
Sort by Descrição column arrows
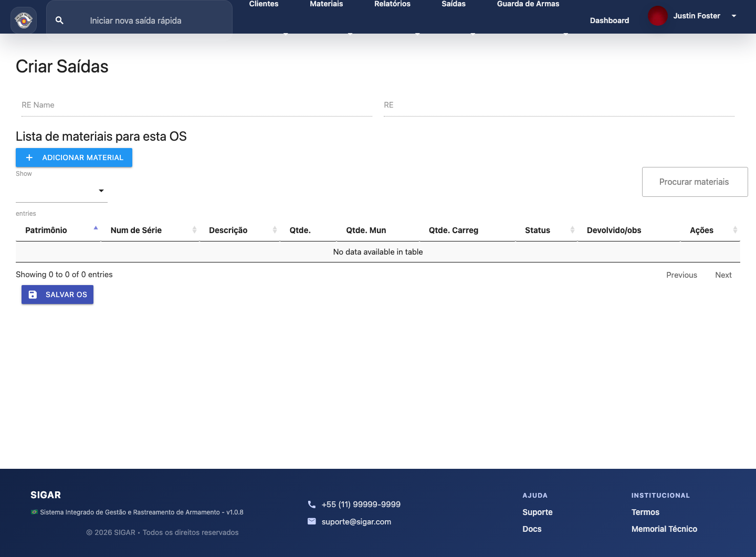(x=275, y=230)
